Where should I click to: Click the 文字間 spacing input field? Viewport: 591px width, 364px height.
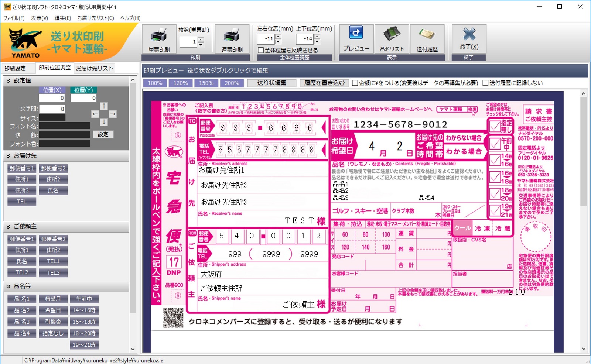[x=52, y=109]
